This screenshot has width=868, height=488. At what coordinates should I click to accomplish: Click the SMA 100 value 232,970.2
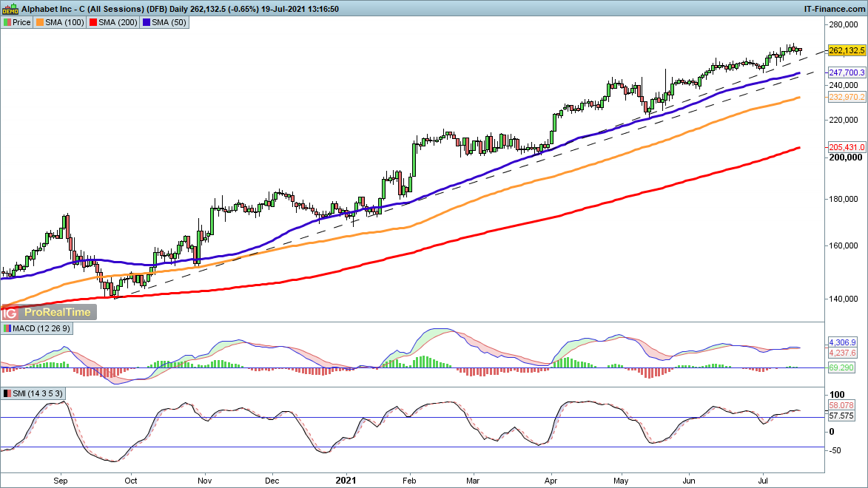pyautogui.click(x=847, y=97)
